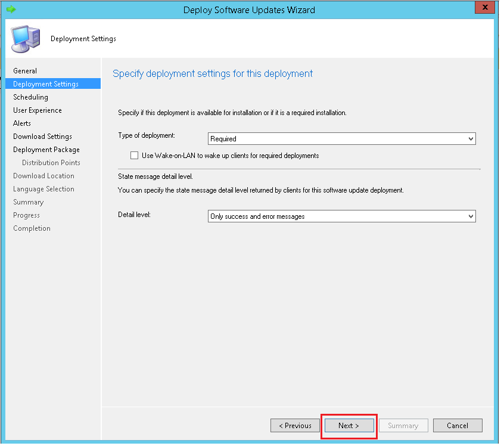Select the Language Selection step
The height and width of the screenshot is (446, 504).
[43, 188]
